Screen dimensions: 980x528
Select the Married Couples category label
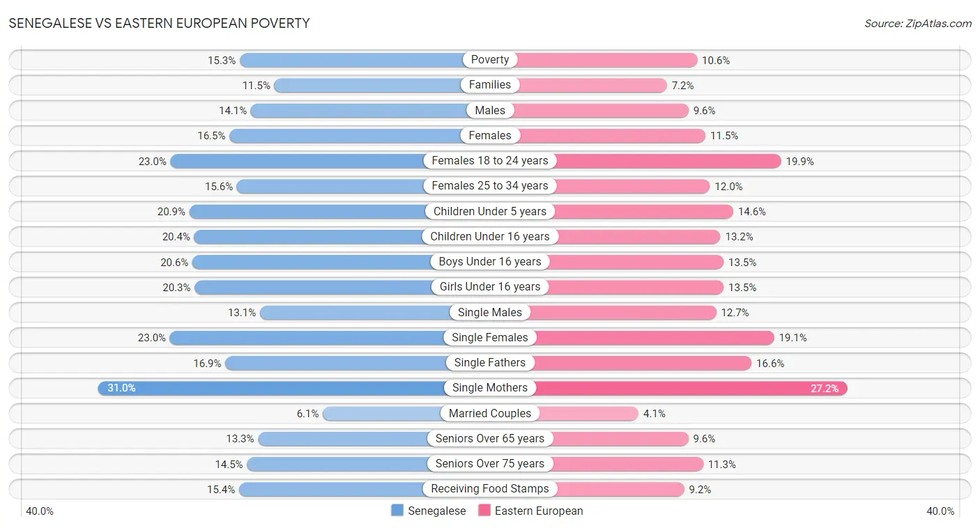[x=490, y=413]
